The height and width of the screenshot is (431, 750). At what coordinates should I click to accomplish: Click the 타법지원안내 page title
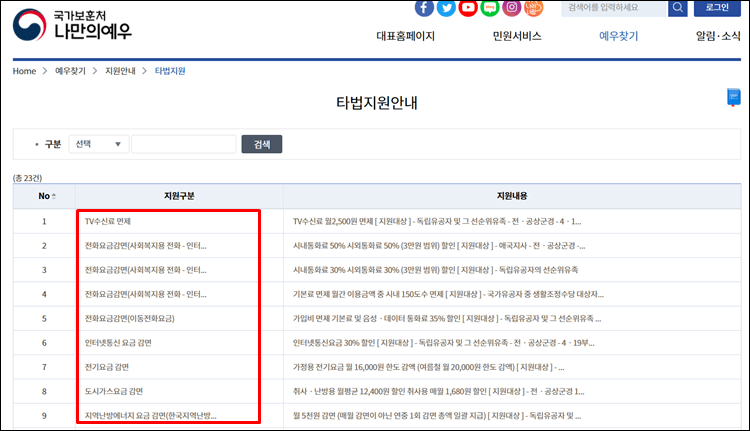coord(376,102)
